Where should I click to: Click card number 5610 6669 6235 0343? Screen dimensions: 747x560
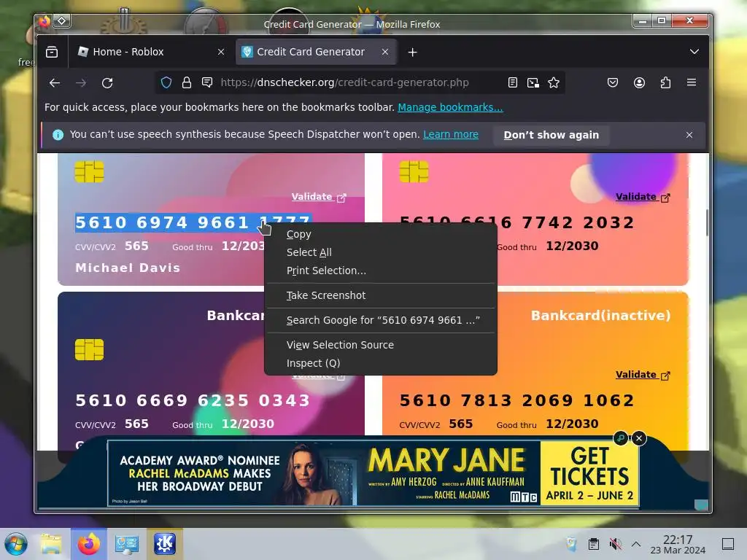coord(193,400)
